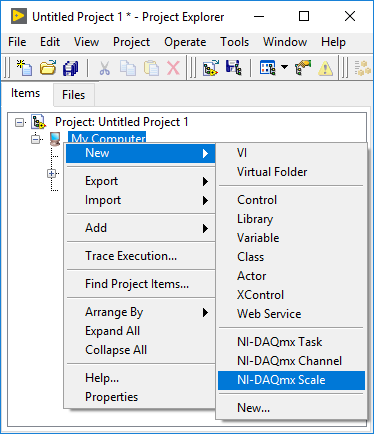Click the Copy toolbar icon
This screenshot has height=434, width=374.
128,68
